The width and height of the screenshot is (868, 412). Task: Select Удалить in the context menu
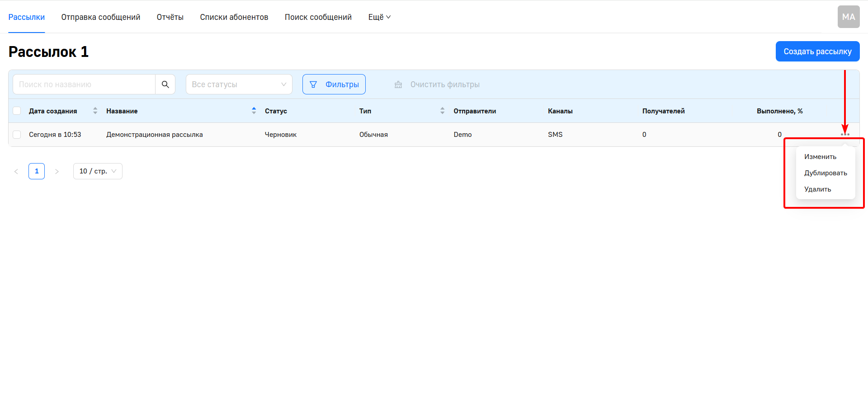pos(817,189)
